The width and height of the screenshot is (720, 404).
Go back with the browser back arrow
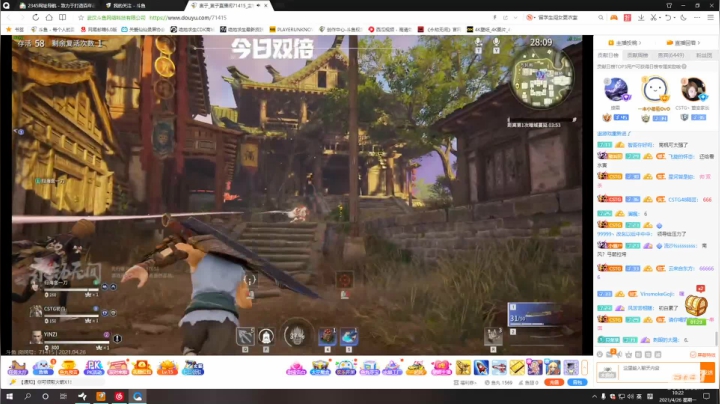click(10, 17)
